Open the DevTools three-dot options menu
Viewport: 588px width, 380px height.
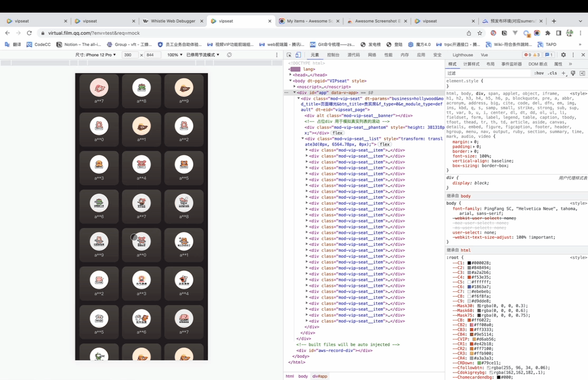click(573, 55)
